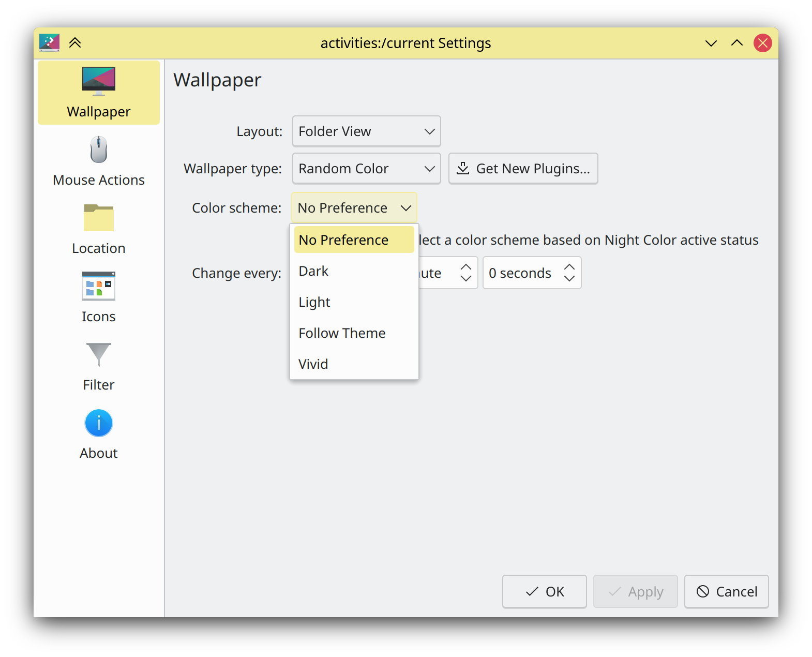Viewport: 812px width, 657px height.
Task: Confirm with the OK button
Action: (545, 592)
